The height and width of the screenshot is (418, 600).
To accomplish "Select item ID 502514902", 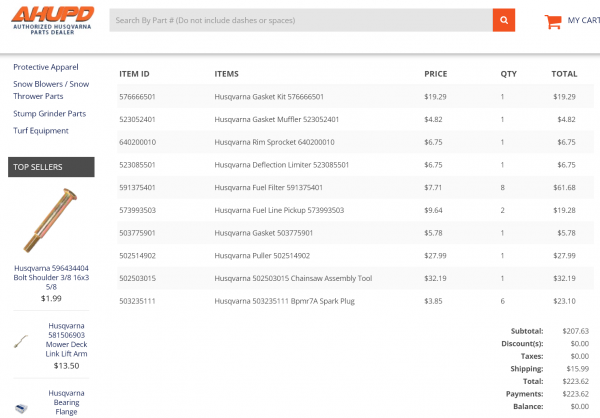I will pyautogui.click(x=137, y=256).
